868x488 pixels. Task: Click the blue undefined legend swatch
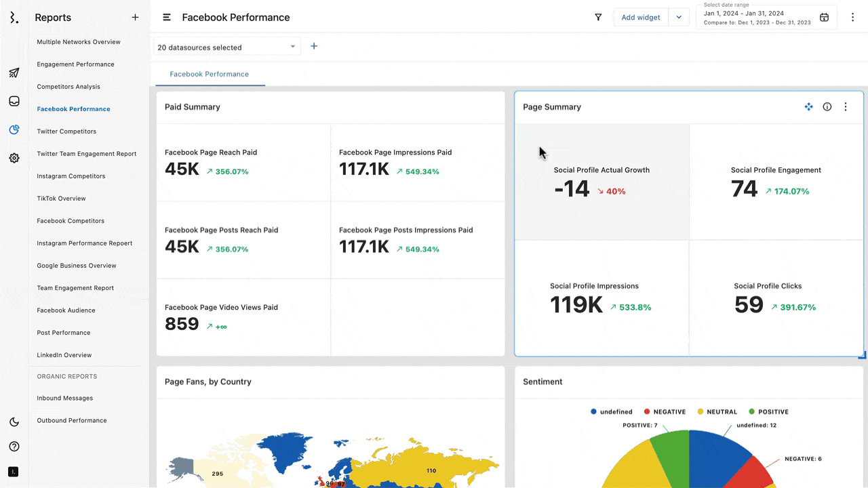click(x=594, y=411)
